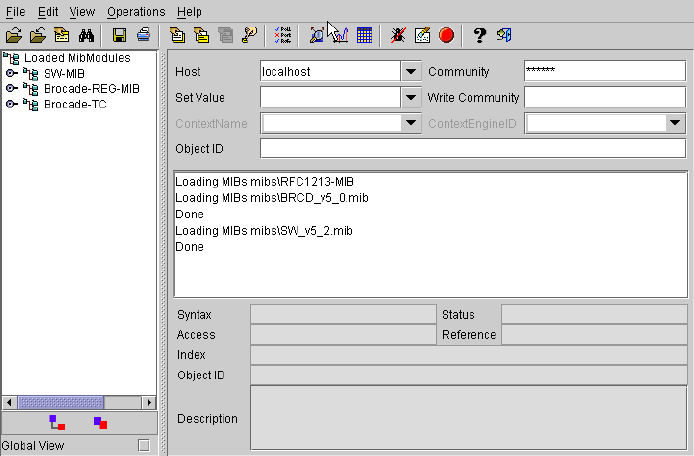This screenshot has width=694, height=456.
Task: Open the Set Value dropdown arrow
Action: [411, 98]
